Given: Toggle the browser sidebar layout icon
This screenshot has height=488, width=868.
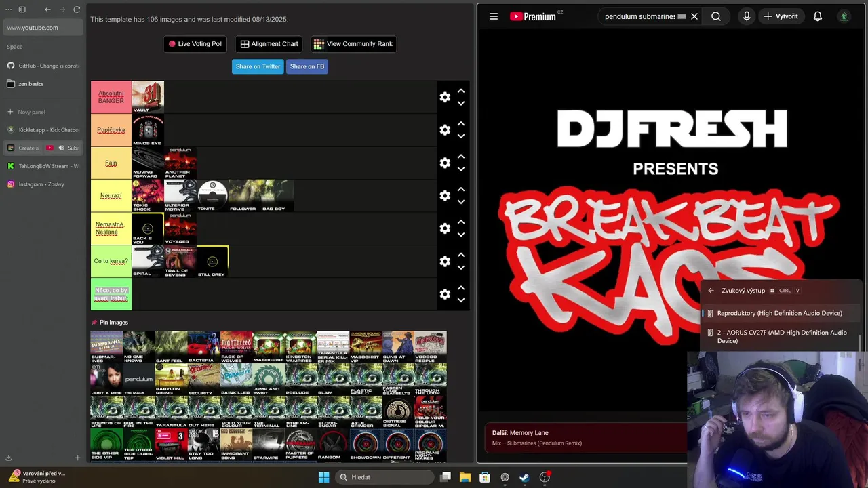Looking at the screenshot, I should click(x=22, y=9).
